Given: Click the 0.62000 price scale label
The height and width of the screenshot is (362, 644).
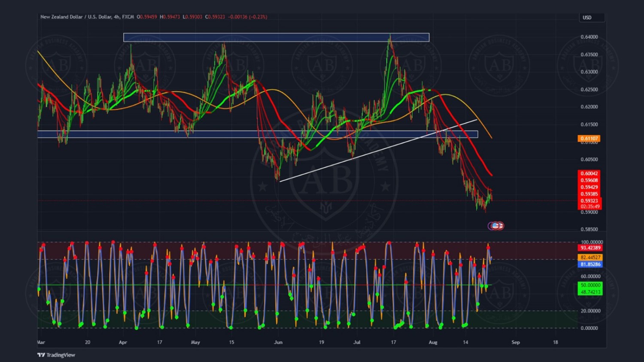Looking at the screenshot, I should tap(589, 107).
